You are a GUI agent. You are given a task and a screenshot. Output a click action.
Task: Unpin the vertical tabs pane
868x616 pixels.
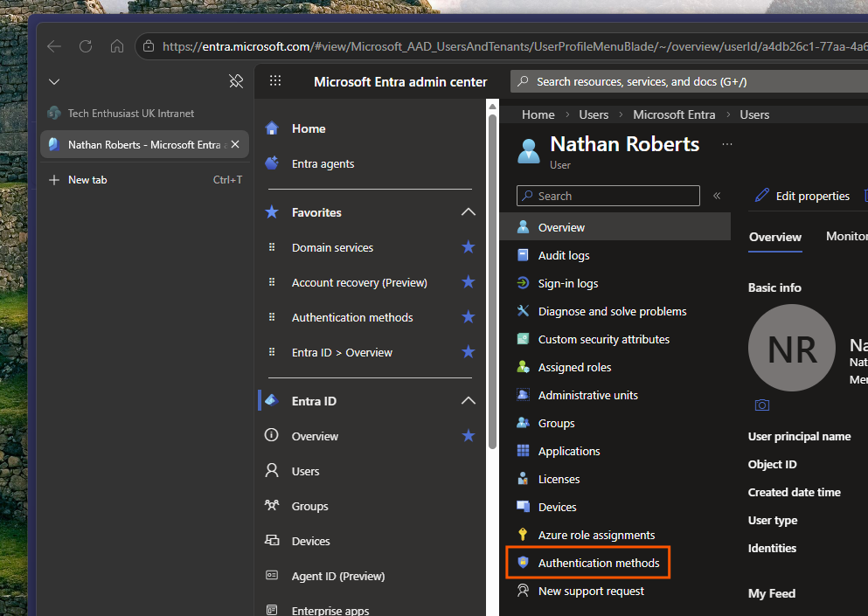point(236,81)
